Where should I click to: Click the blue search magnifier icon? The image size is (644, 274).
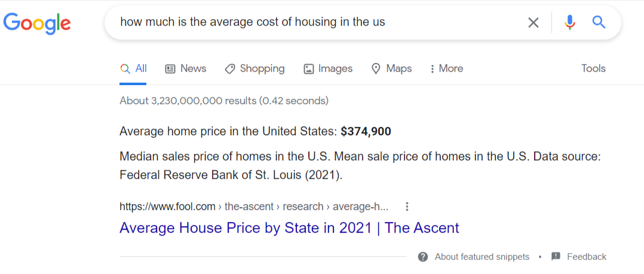[599, 23]
